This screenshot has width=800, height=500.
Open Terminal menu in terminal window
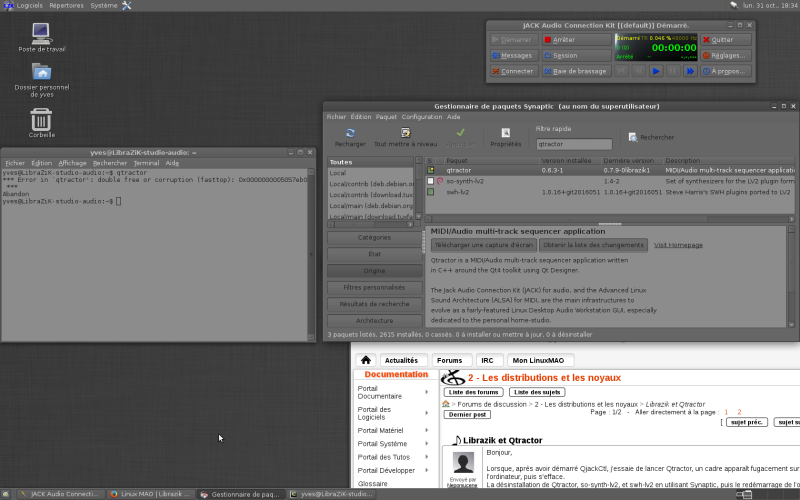(146, 163)
